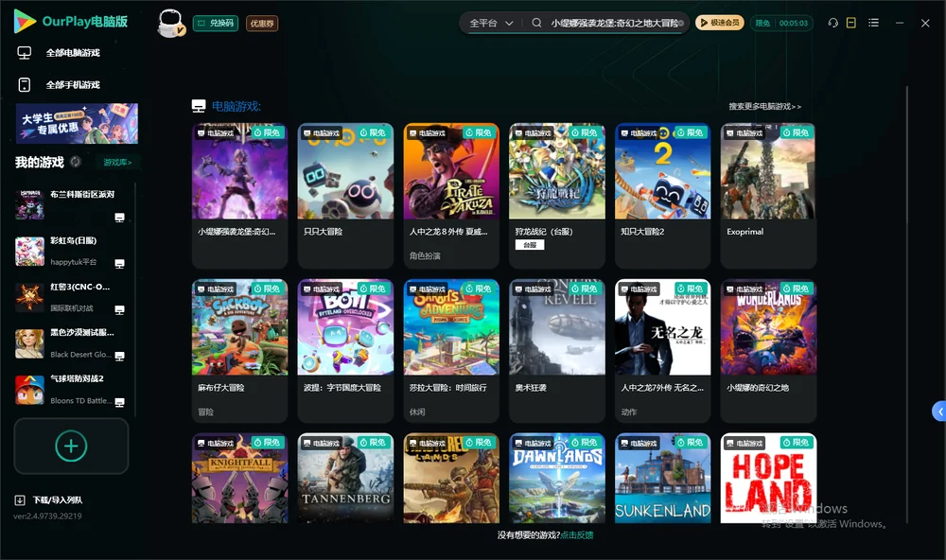946x560 pixels.
Task: Open the 游戏库> link
Action: coord(117,162)
